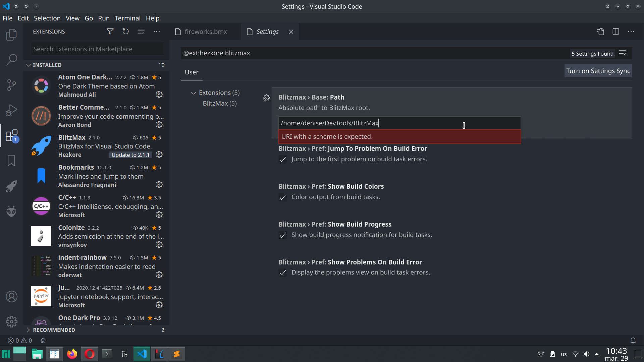This screenshot has width=644, height=362.
Task: Open the Search view in activity bar
Action: (12, 60)
